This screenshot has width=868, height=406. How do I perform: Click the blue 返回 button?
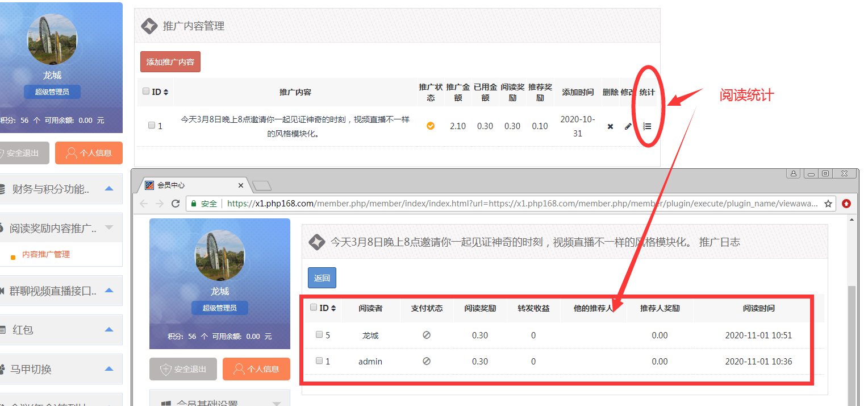[x=322, y=278]
